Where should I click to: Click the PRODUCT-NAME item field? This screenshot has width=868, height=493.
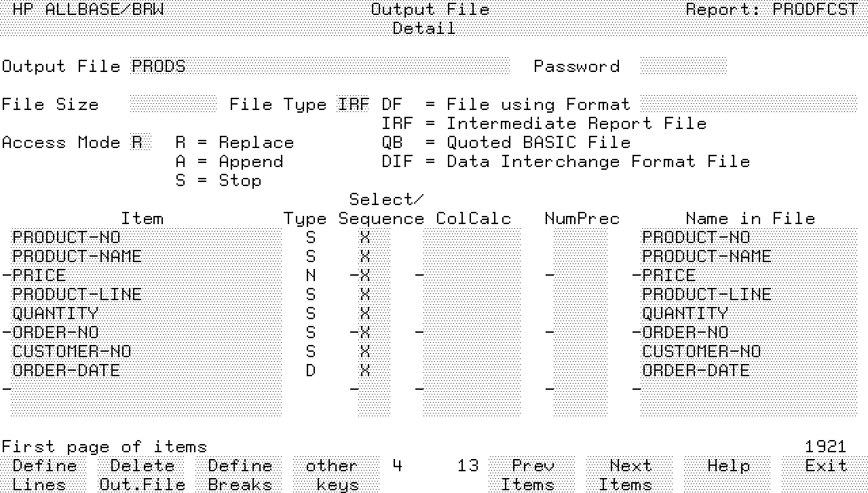(146, 257)
